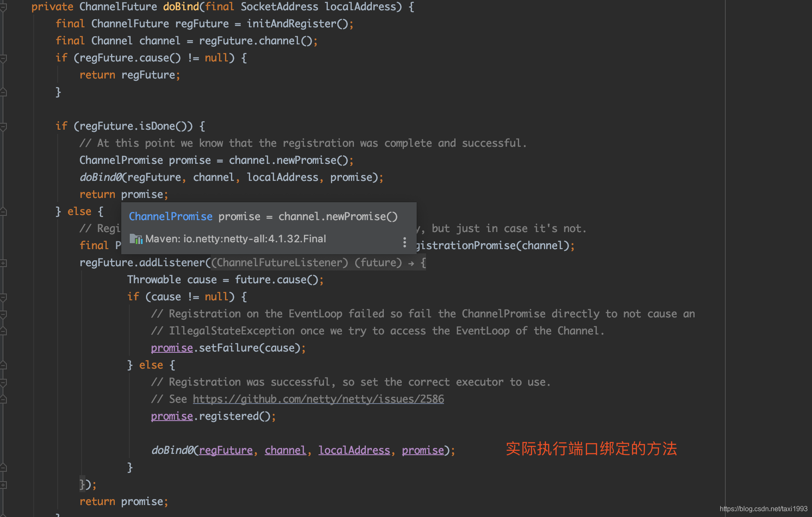The image size is (812, 517).
Task: Collapse the 'Registration on the EventLoop failed' comment fold
Action: [3, 314]
